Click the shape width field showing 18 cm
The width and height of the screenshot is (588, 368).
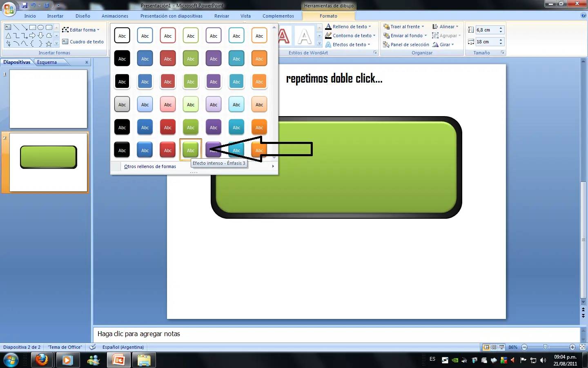pos(487,42)
